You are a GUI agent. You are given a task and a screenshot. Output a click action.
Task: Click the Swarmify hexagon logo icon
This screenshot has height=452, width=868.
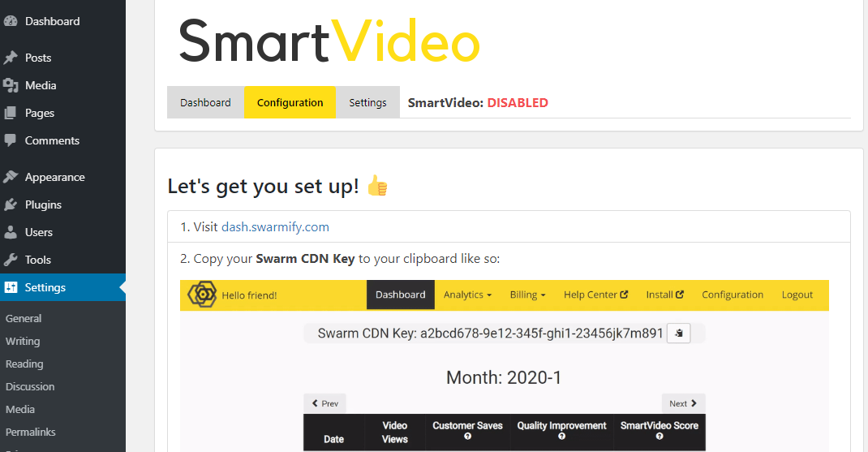tap(202, 295)
